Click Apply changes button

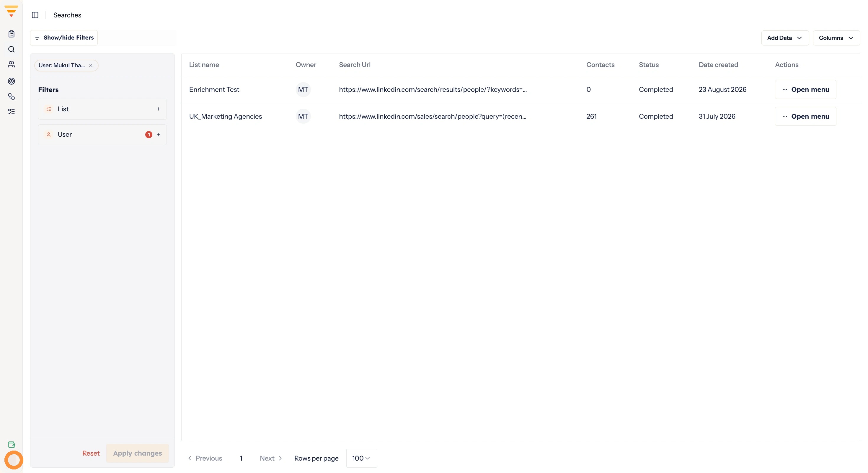pyautogui.click(x=138, y=454)
